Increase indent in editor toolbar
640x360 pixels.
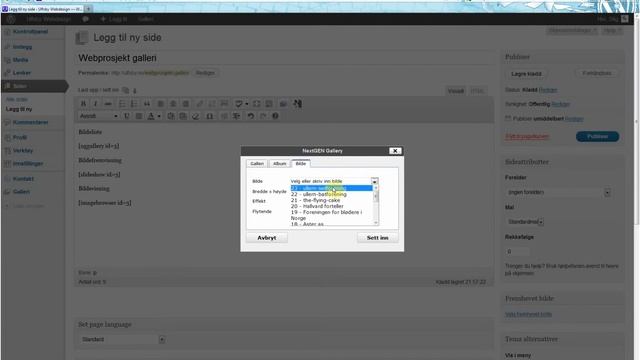(x=236, y=116)
